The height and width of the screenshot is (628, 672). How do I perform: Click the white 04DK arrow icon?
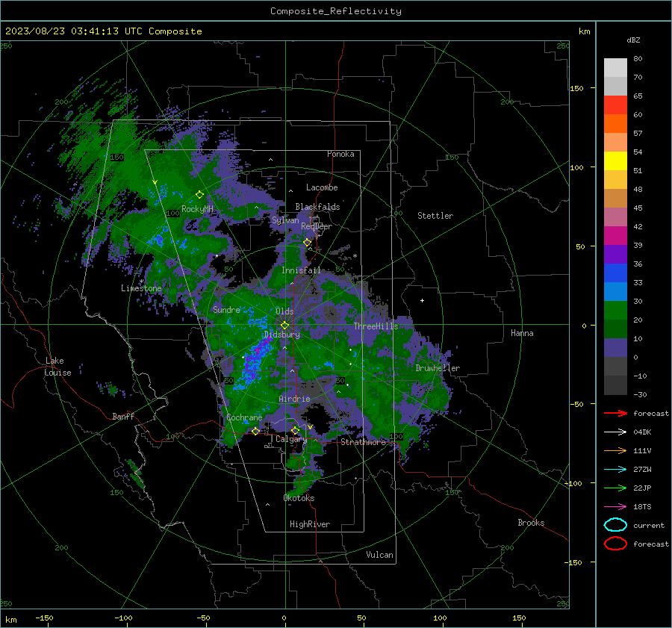(615, 432)
